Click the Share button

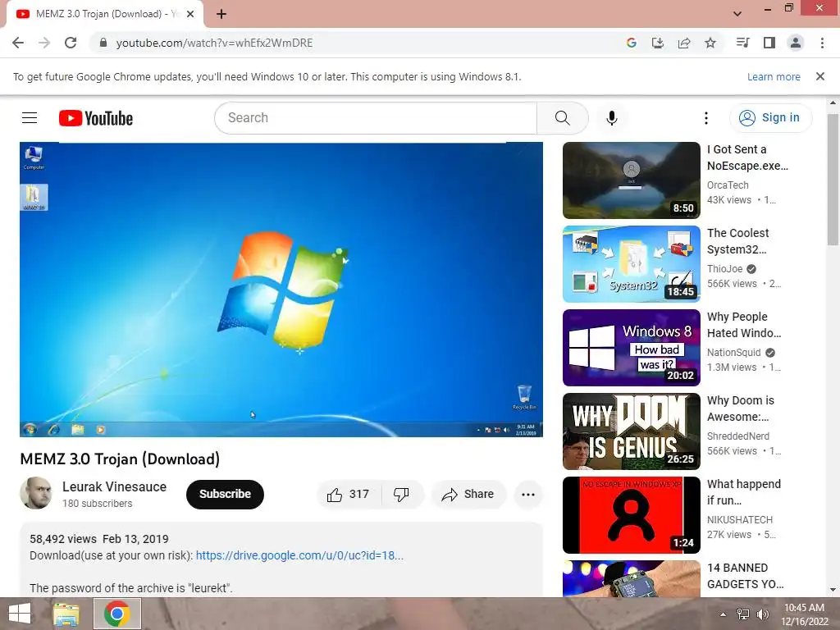click(468, 494)
